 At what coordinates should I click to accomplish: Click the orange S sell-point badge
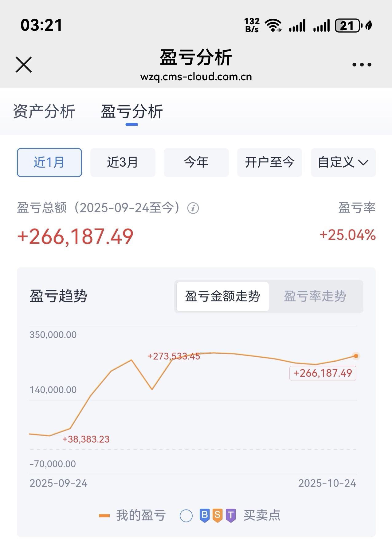[x=218, y=515]
